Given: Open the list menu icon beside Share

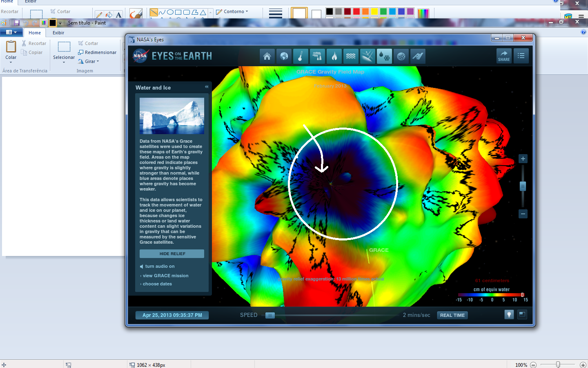Looking at the screenshot, I should point(521,56).
